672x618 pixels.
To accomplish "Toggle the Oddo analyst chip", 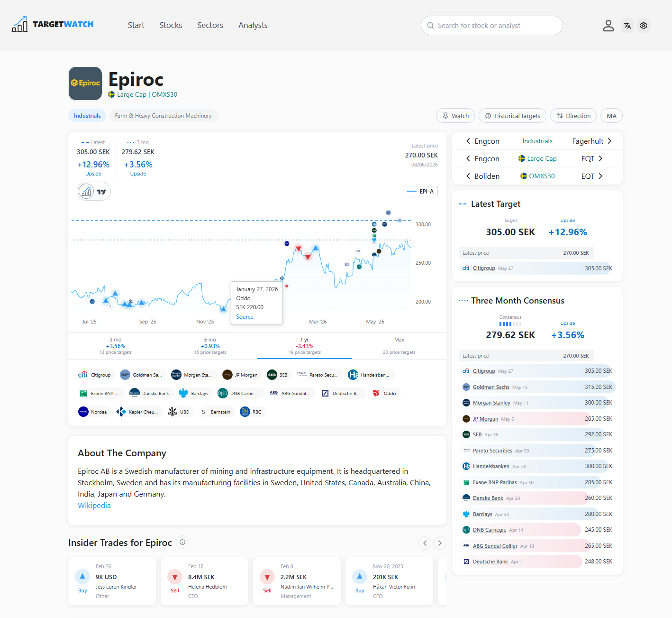I will (385, 393).
